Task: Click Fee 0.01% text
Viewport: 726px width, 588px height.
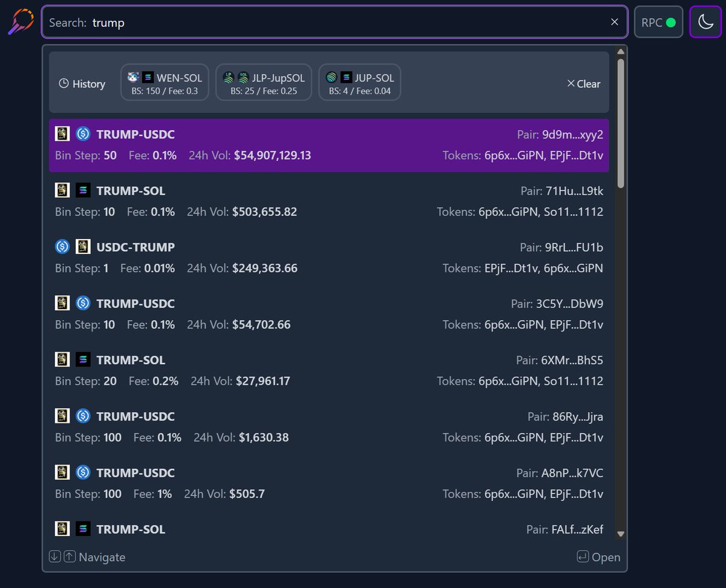Action: coord(148,268)
